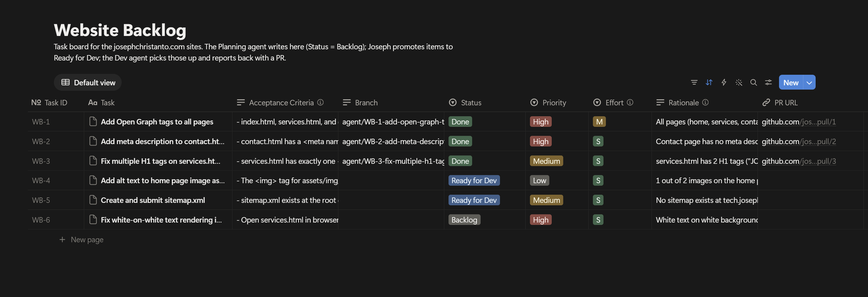Screen dimensions: 868x297
Task: Click the Done status tag for WB-1
Action: click(x=460, y=122)
